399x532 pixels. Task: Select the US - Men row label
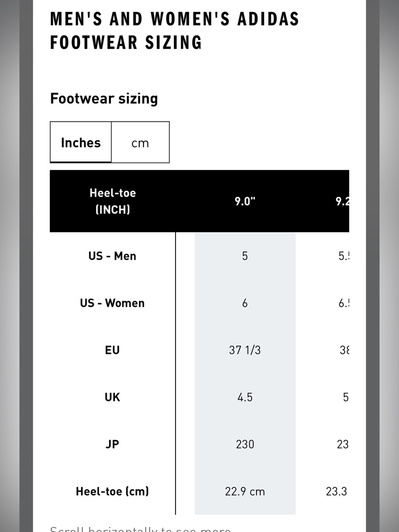coord(113,256)
